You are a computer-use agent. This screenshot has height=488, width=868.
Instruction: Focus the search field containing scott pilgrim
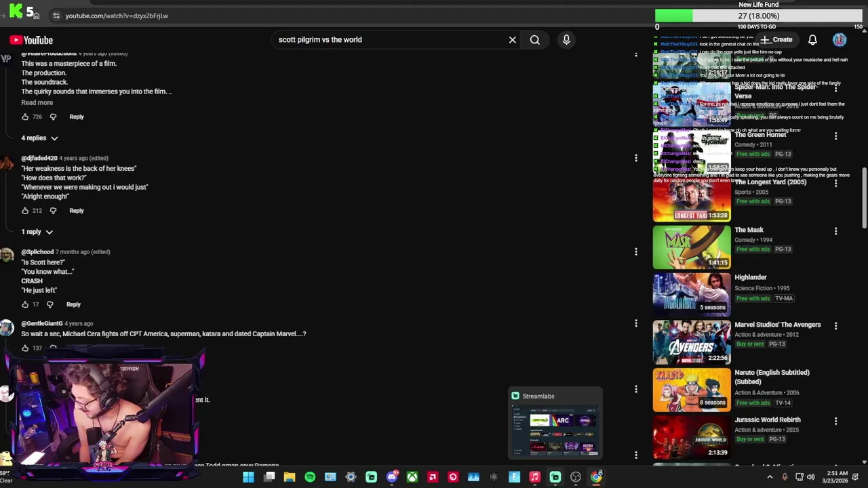point(390,40)
